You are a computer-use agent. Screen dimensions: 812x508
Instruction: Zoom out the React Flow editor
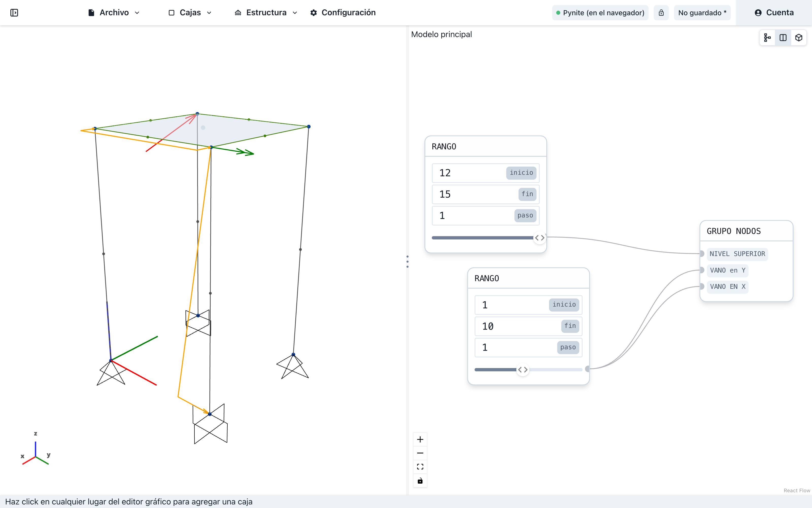(420, 453)
